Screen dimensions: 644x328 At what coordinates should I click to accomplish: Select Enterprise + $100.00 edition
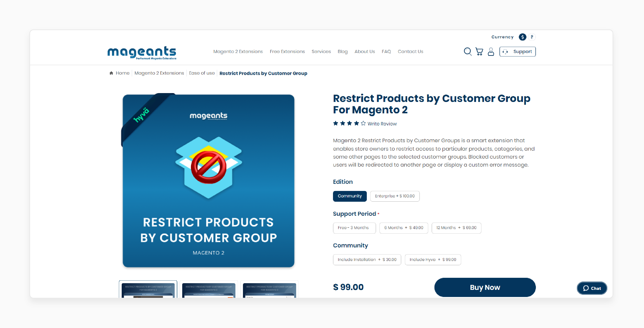coord(395,196)
